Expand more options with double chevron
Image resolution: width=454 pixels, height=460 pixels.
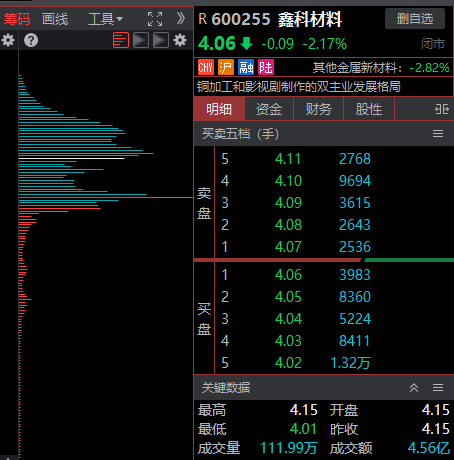point(181,19)
